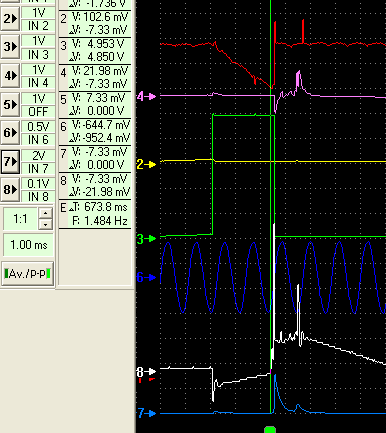Change channel 6 input IN 6
This screenshot has height=433, width=386.
pos(38,139)
